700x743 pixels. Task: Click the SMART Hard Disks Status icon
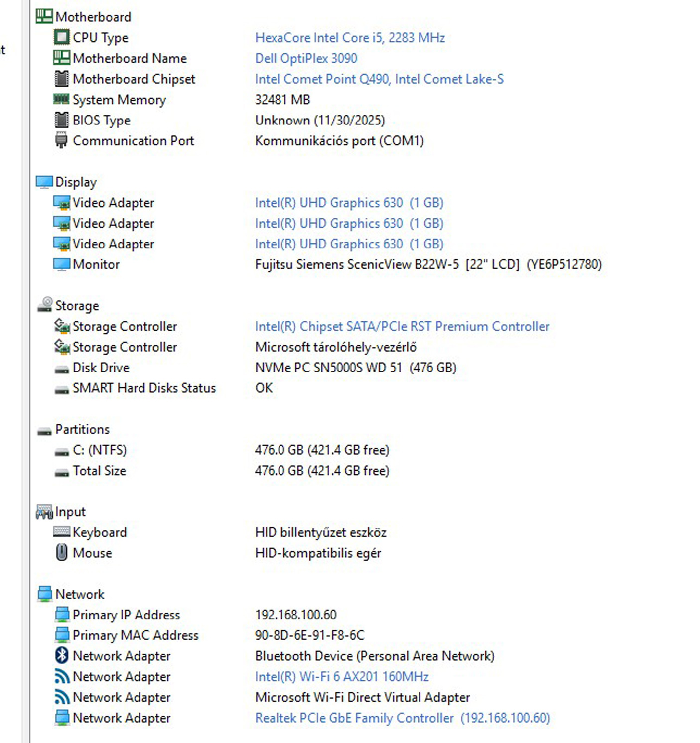point(62,390)
